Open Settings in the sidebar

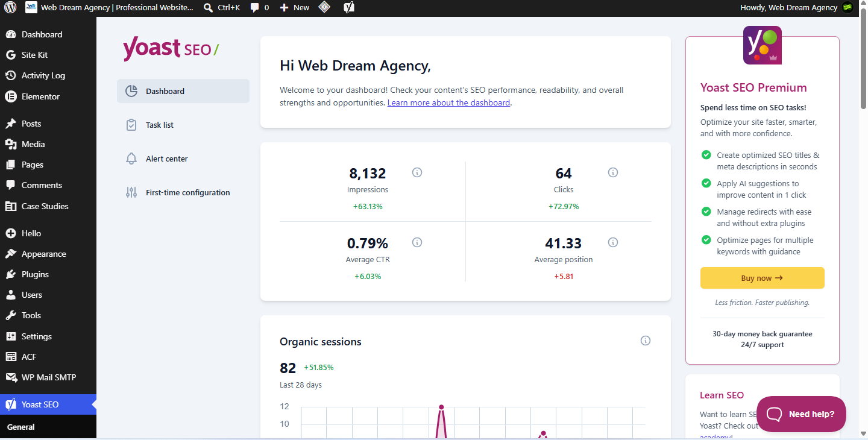coord(48,336)
